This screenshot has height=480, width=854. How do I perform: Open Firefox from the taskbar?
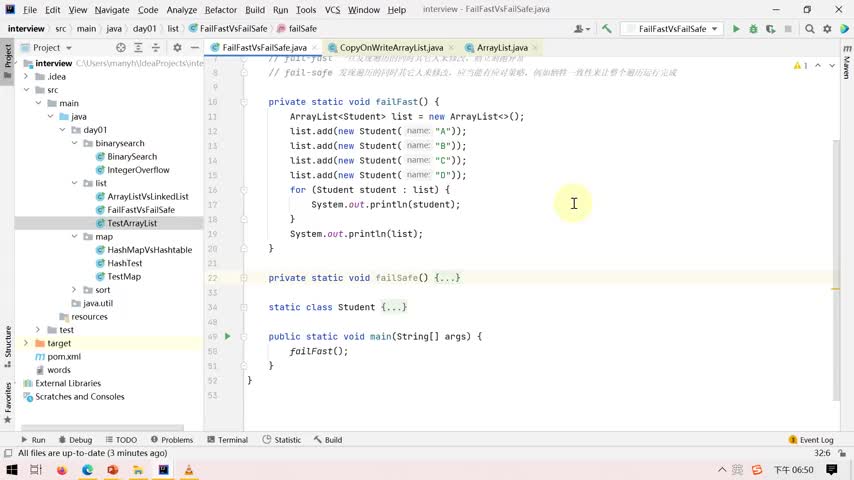[62, 470]
